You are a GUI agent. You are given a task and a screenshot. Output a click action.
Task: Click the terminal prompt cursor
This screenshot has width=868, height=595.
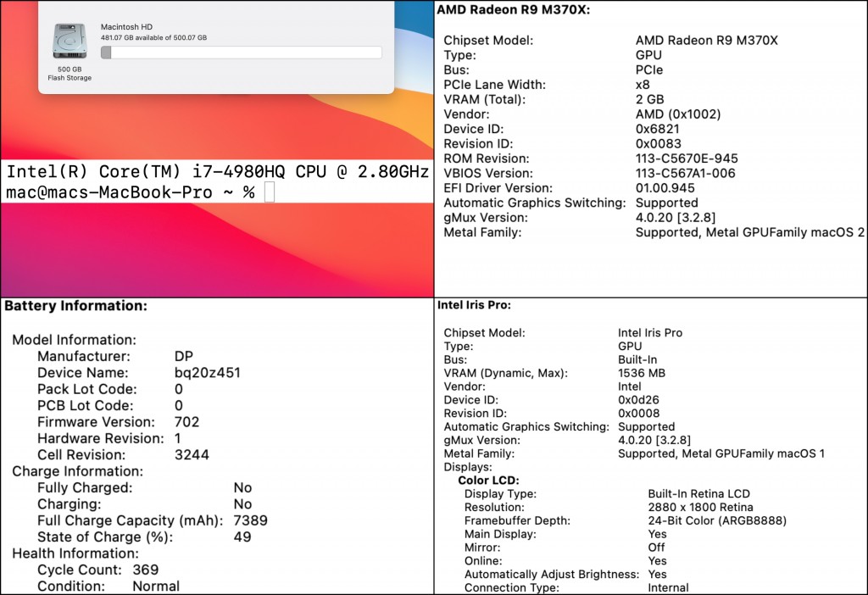point(270,192)
